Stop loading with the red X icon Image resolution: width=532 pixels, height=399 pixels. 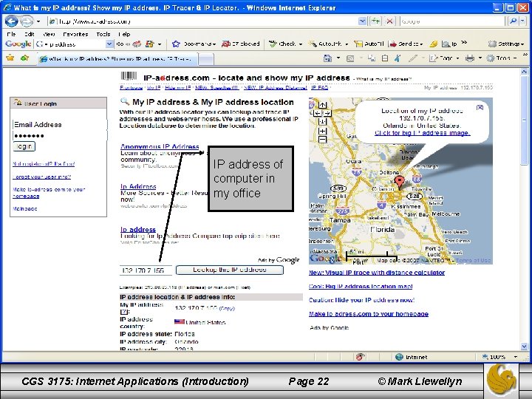(x=390, y=21)
